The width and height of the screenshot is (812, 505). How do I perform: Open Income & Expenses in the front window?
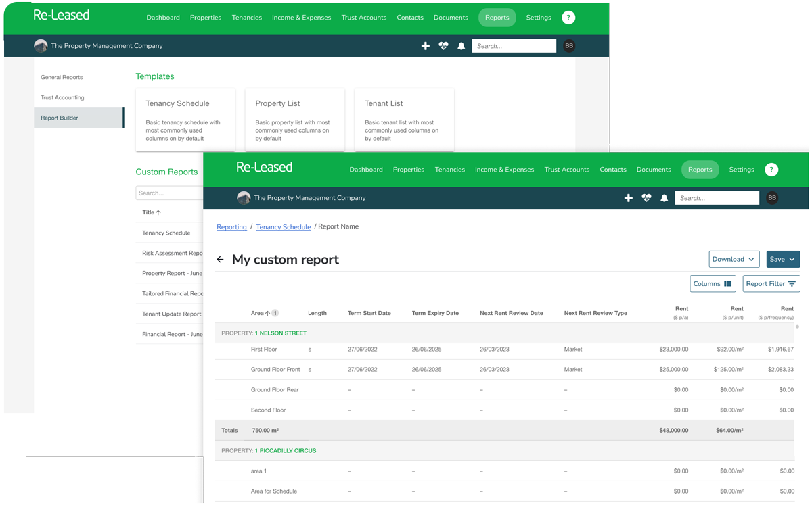tap(505, 170)
